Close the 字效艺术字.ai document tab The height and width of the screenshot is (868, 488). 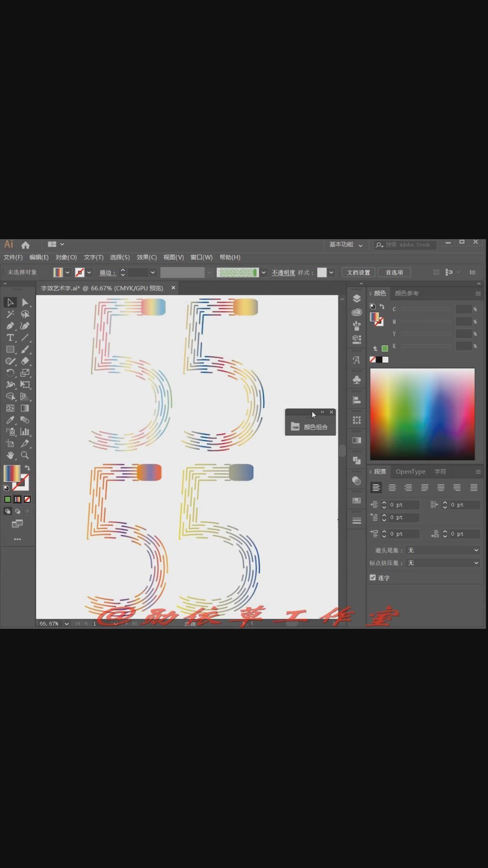(173, 288)
